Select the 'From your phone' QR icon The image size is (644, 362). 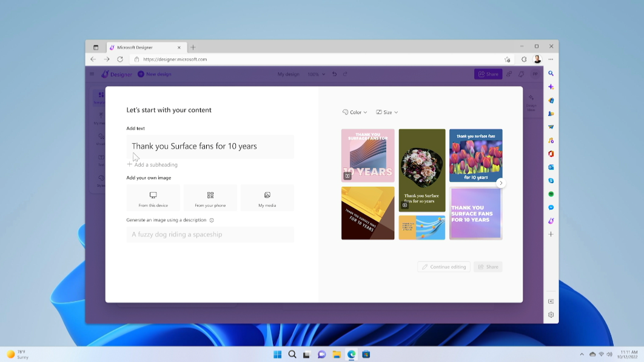point(210,196)
